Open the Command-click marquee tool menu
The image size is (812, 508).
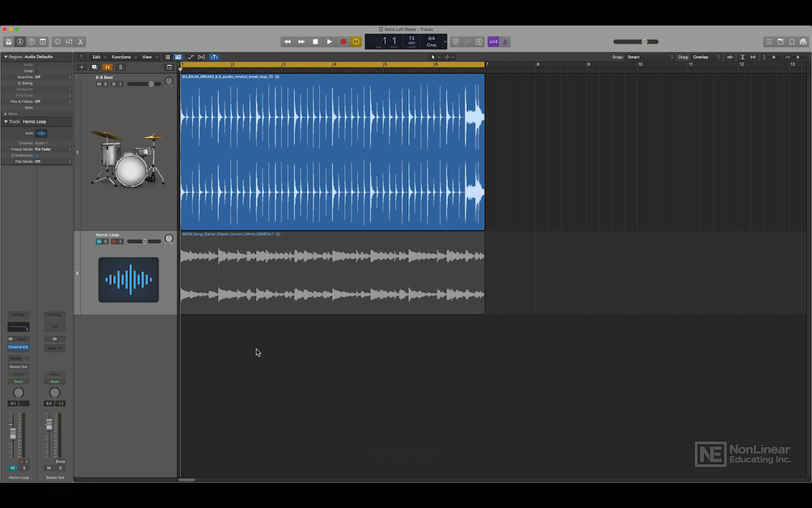(449, 57)
